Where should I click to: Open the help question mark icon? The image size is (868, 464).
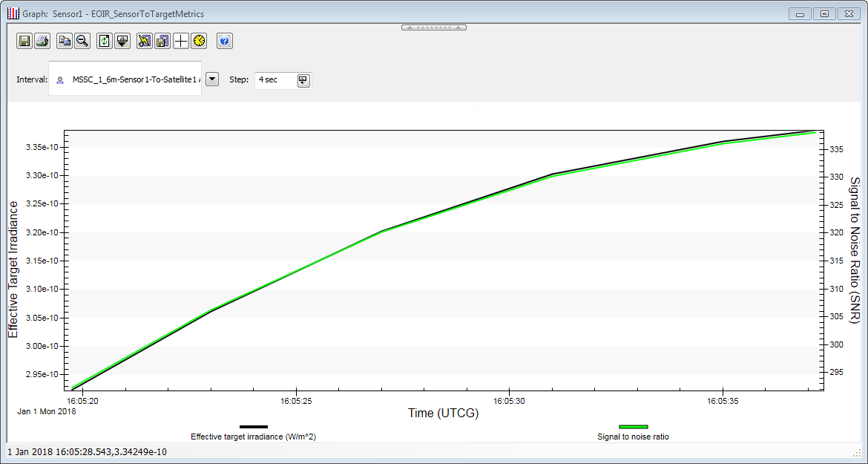coord(225,42)
